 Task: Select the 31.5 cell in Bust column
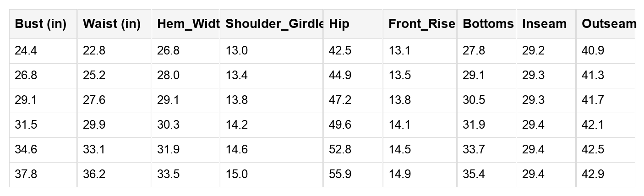(x=26, y=125)
